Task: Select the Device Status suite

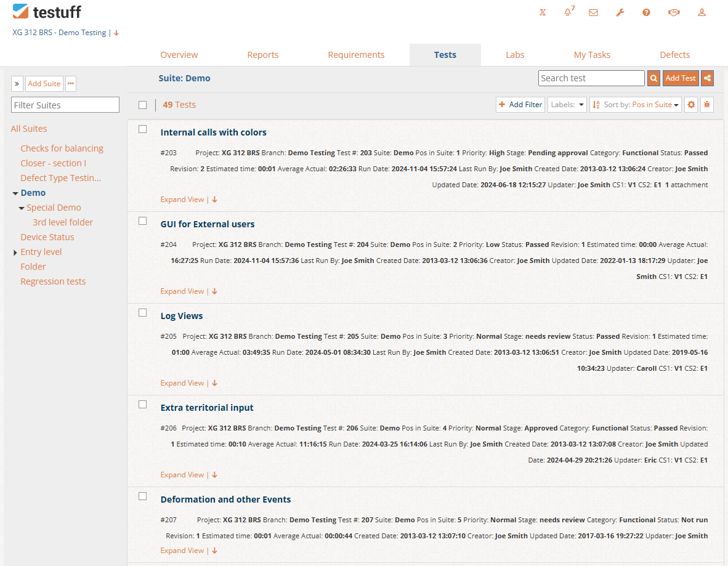Action: [47, 237]
